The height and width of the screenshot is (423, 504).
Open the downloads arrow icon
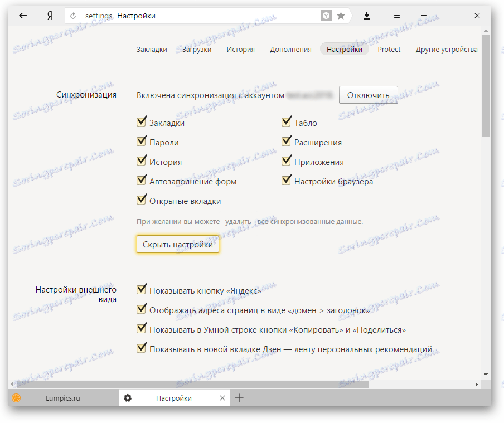click(x=367, y=16)
